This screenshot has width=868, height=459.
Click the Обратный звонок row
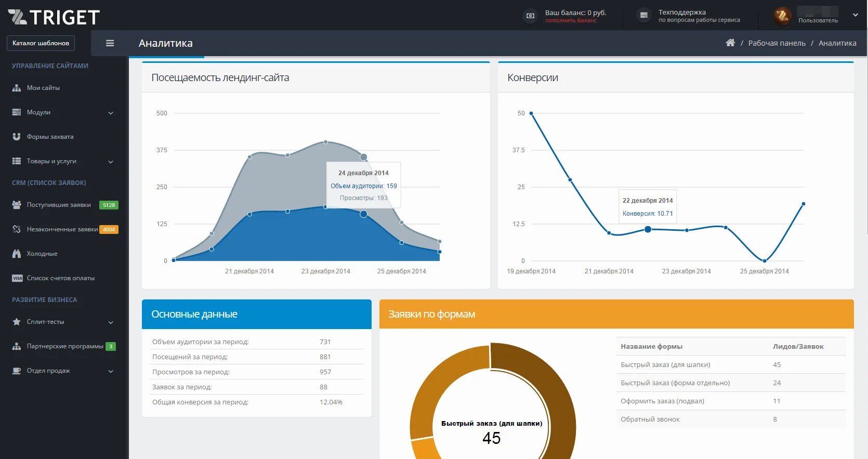(x=731, y=419)
